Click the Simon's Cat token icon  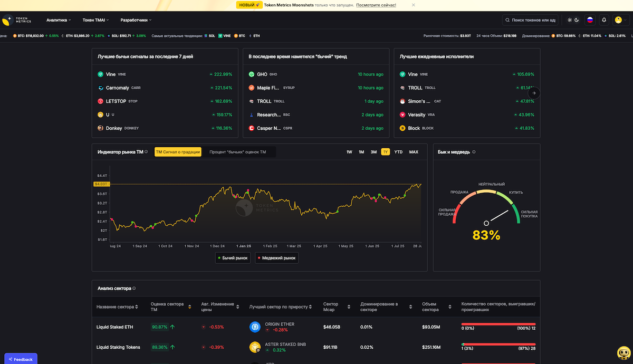[402, 101]
